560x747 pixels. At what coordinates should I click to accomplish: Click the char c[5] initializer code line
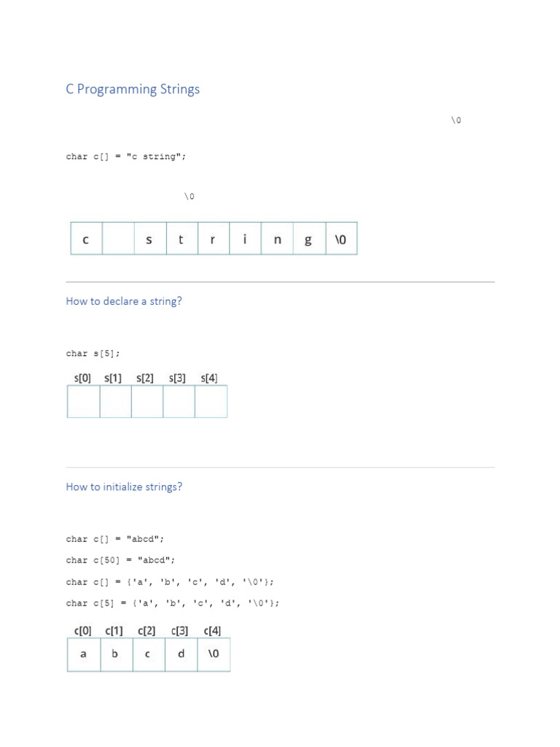pyautogui.click(x=173, y=603)
